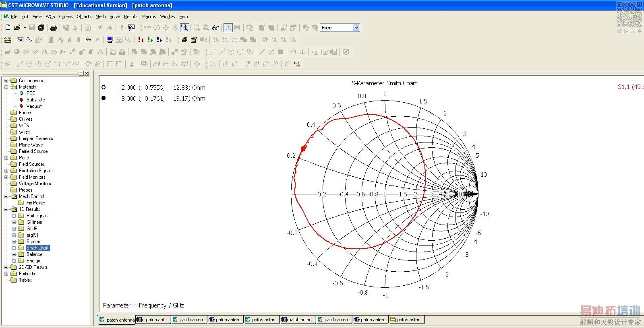The width and height of the screenshot is (644, 328).
Task: Click the Vacuum material icon
Action: [21, 106]
